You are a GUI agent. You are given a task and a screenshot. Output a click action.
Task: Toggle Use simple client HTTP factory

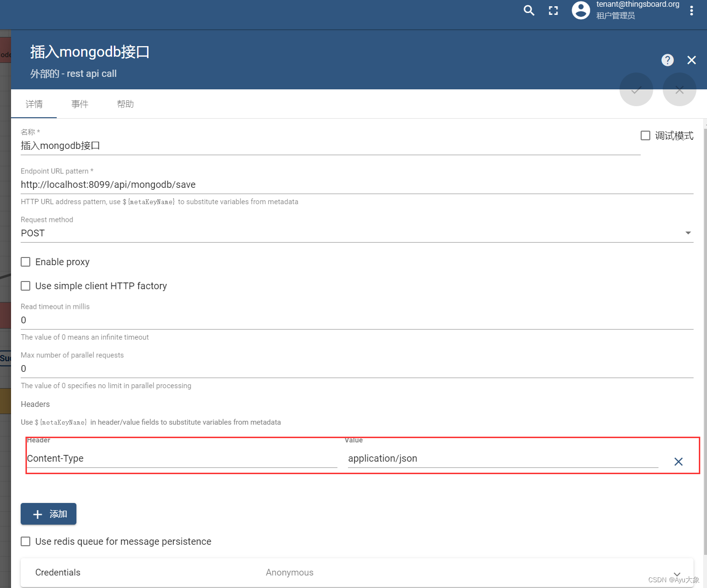click(x=25, y=286)
